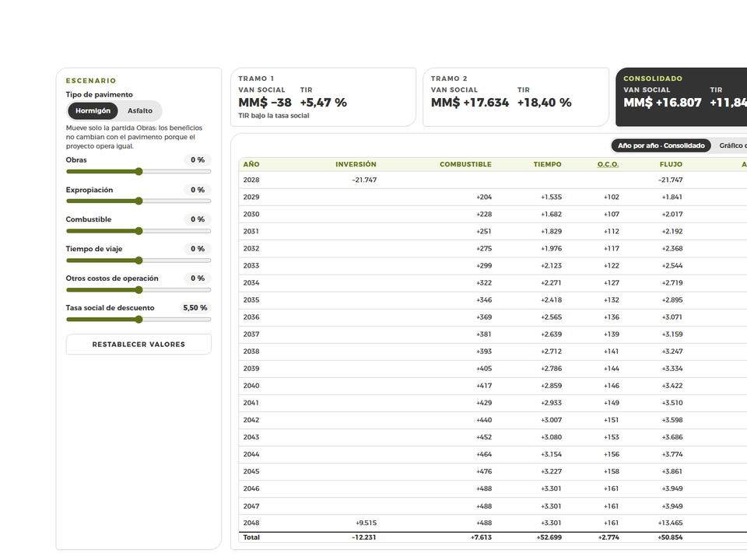The width and height of the screenshot is (747, 560).
Task: Click the -12.231 total investment value
Action: pyautogui.click(x=364, y=537)
